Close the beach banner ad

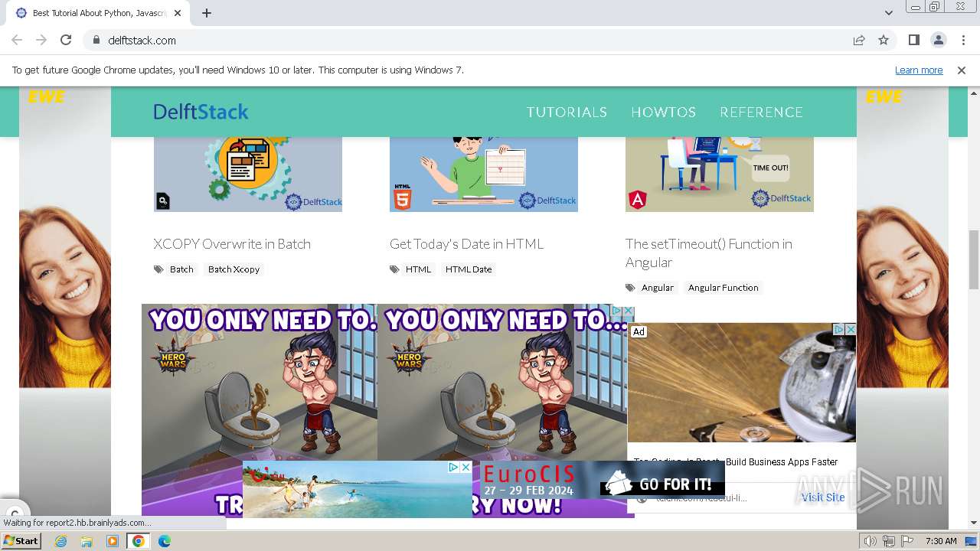tap(466, 467)
